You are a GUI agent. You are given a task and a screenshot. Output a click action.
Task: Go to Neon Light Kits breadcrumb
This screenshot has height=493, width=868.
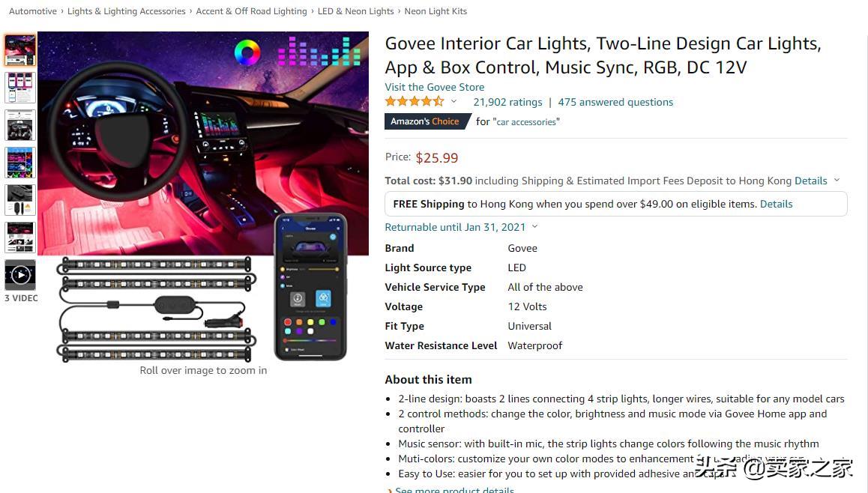(x=435, y=11)
